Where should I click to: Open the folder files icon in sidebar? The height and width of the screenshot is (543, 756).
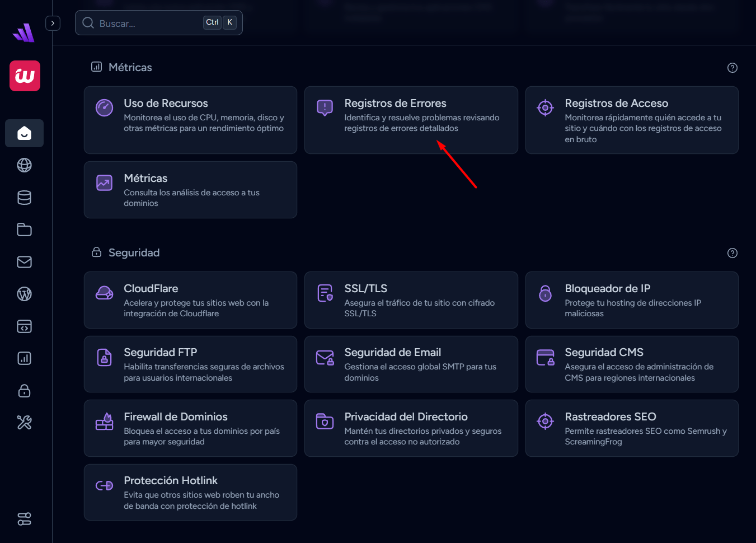(x=24, y=230)
